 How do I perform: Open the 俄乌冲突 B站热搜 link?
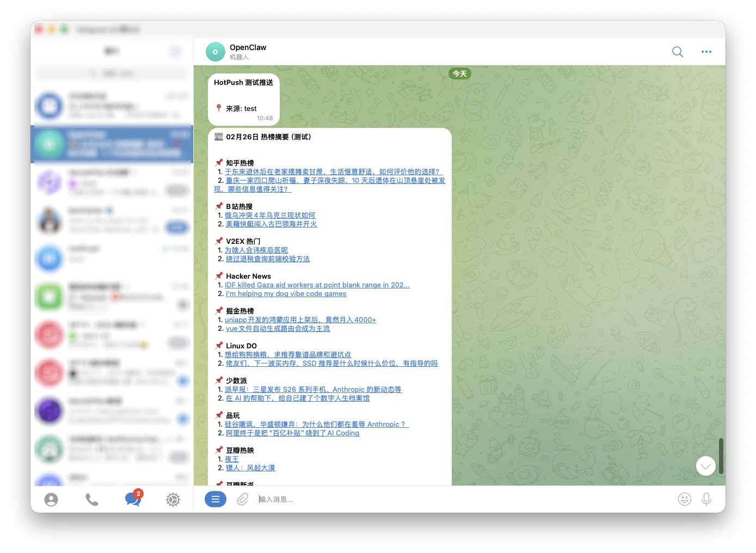pos(269,215)
